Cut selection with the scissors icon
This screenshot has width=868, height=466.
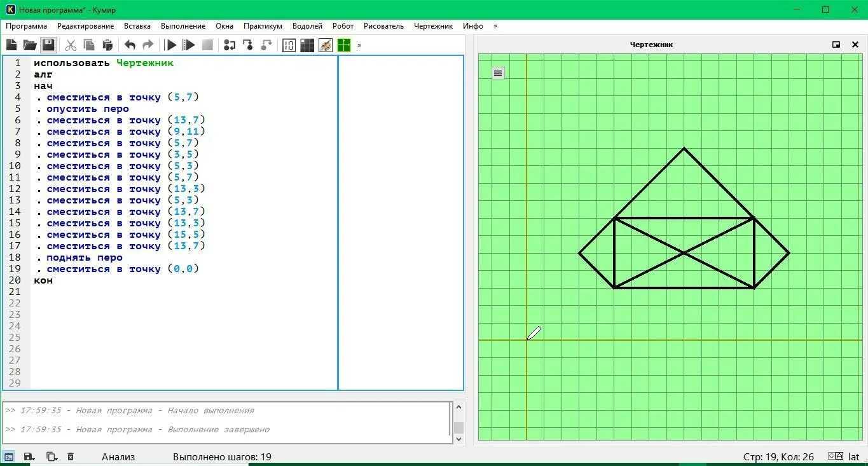point(71,45)
